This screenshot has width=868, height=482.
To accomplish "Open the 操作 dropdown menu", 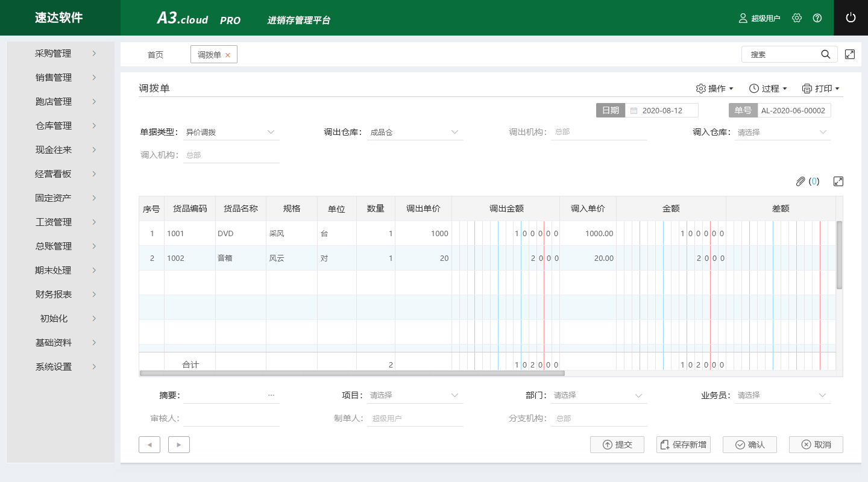I will (x=715, y=89).
